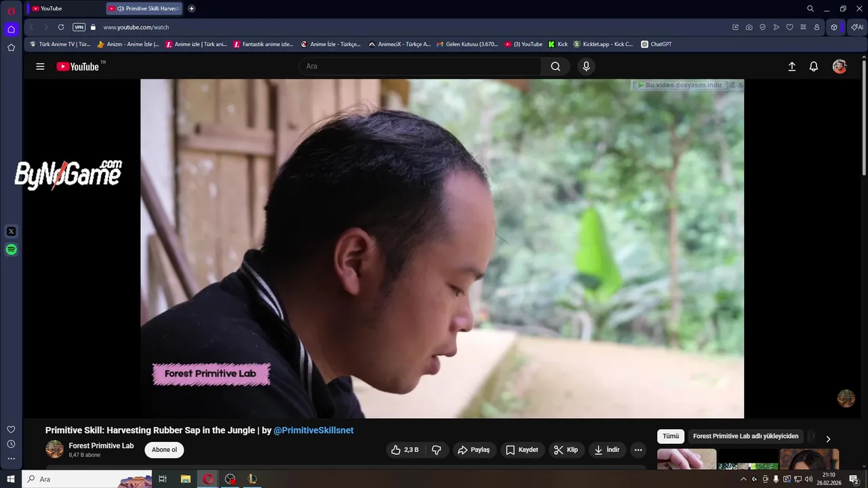Dislike the video
Screen dimensions: 868x488
tap(437, 450)
